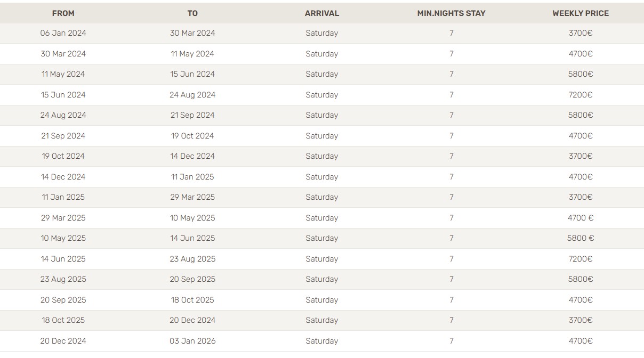This screenshot has width=644, height=358.
Task: Click the FROM column header
Action: [63, 13]
